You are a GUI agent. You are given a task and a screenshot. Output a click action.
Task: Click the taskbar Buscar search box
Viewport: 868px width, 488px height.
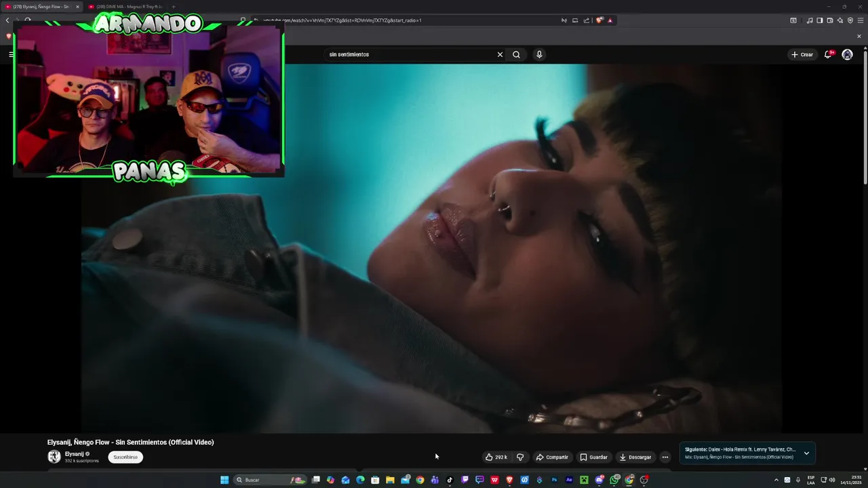tap(270, 480)
